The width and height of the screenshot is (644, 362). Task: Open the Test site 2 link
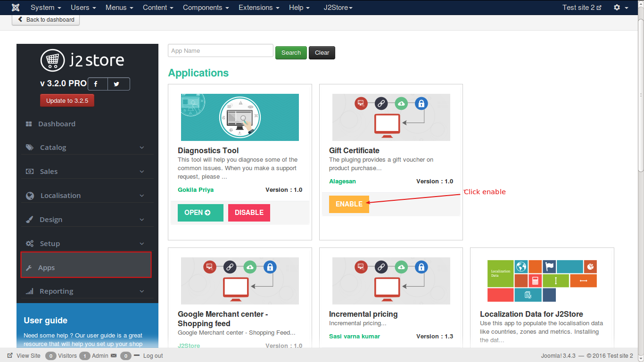point(582,8)
